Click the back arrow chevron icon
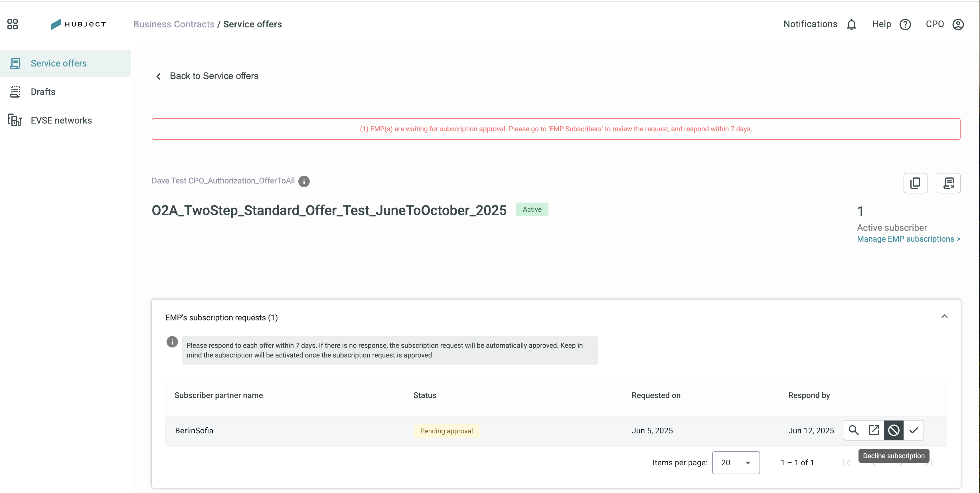Screen dimensions: 980x493 (158, 76)
